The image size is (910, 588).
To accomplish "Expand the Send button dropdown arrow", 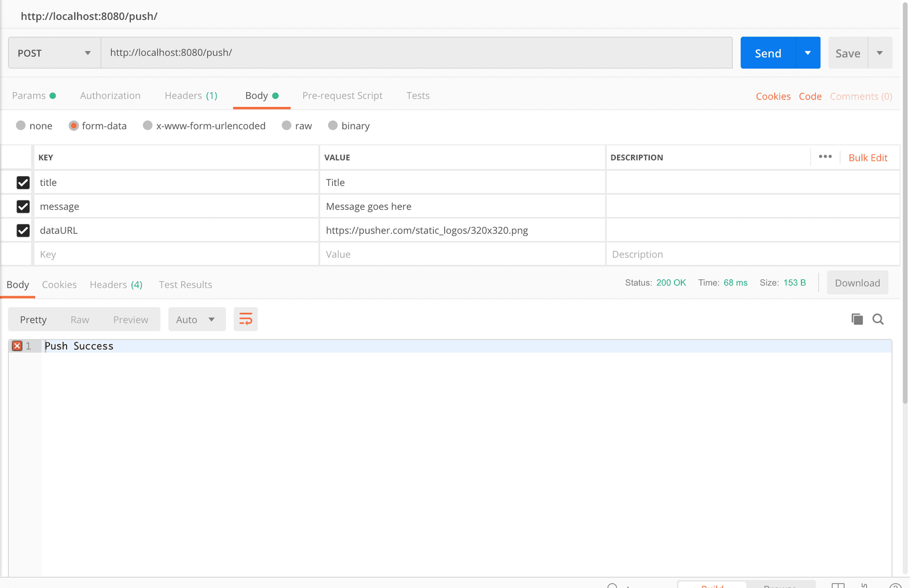I will tap(808, 53).
